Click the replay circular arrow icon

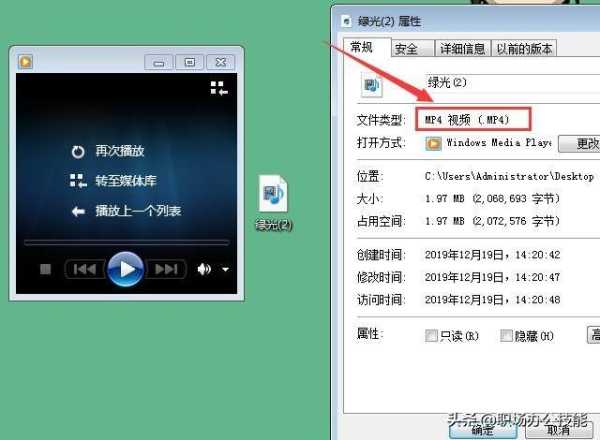click(x=78, y=152)
